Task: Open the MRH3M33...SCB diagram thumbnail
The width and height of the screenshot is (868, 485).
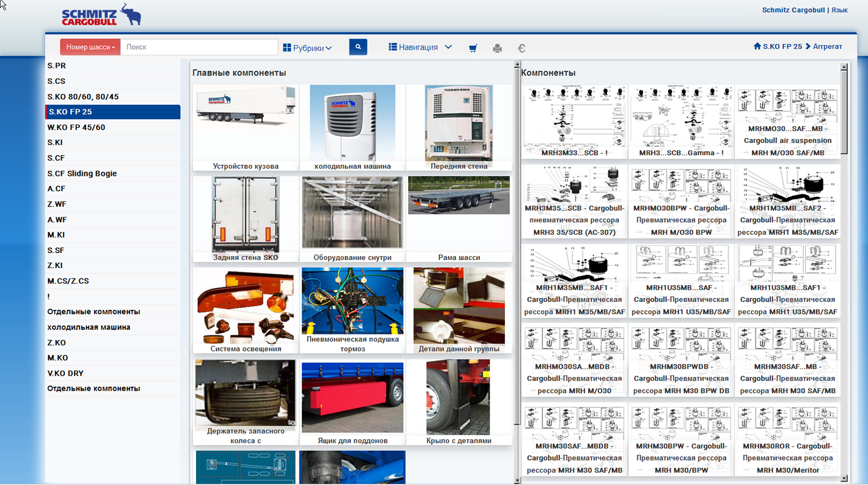Action: (x=574, y=122)
